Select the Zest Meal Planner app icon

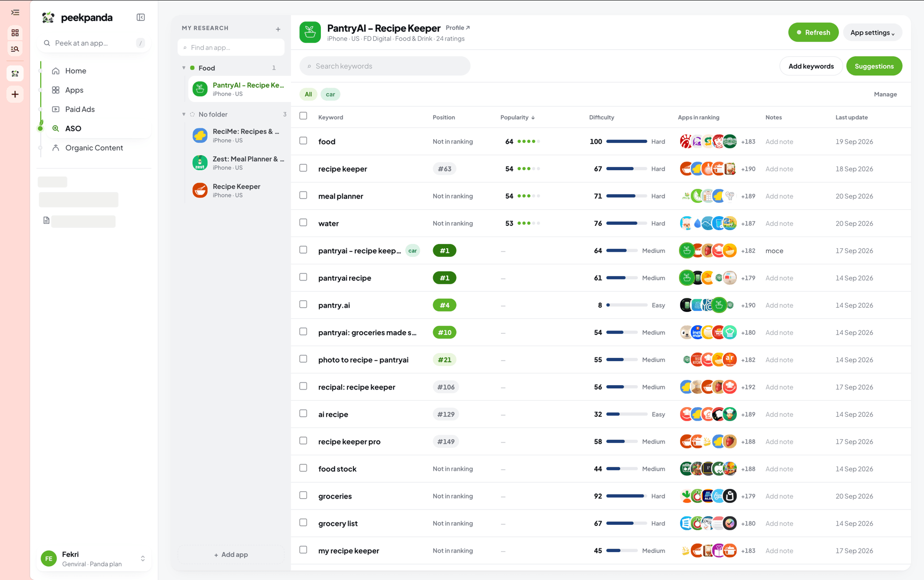point(200,163)
